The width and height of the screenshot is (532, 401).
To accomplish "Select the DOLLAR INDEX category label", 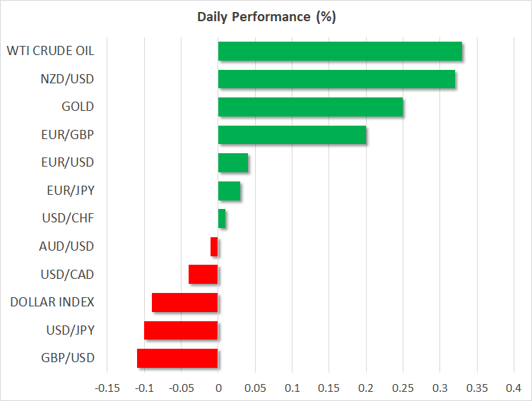I will click(x=52, y=302).
